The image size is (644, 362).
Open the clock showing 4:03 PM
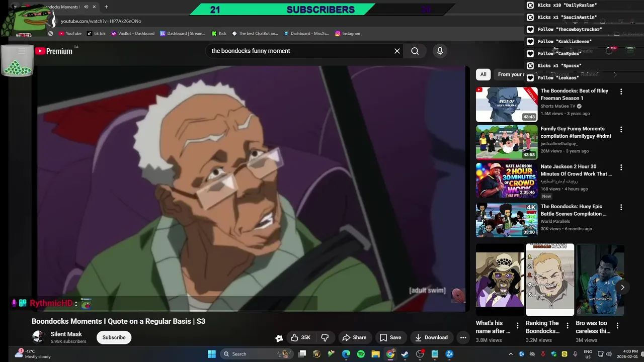[628, 354]
